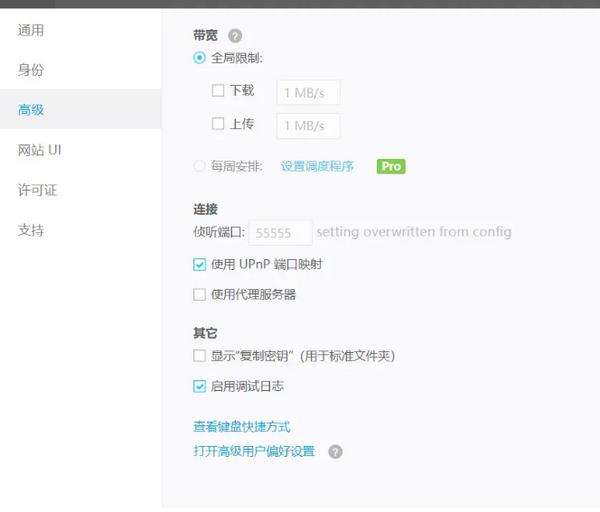Image resolution: width=600 pixels, height=512 pixels.
Task: Enable the 下载 limit checkbox
Action: pyautogui.click(x=218, y=91)
